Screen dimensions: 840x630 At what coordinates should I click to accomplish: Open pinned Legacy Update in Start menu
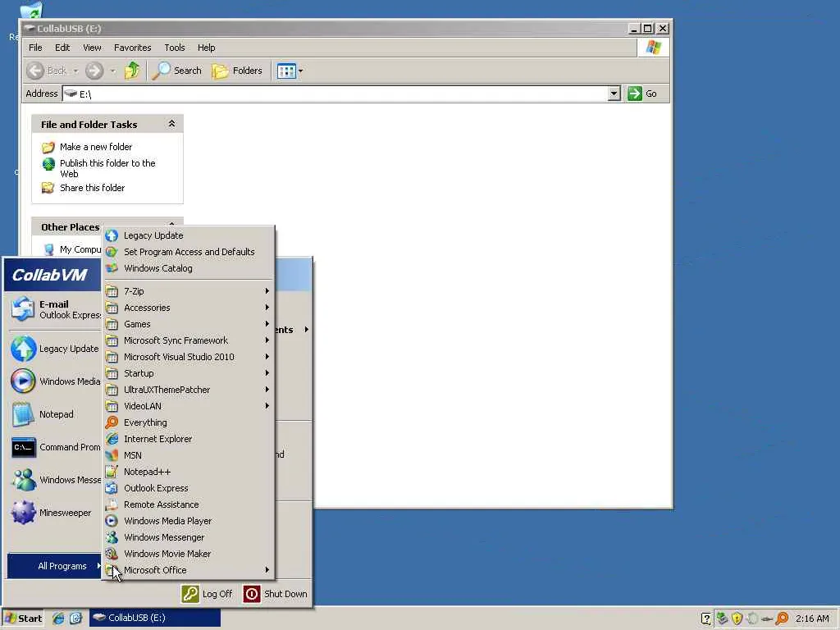pyautogui.click(x=55, y=349)
